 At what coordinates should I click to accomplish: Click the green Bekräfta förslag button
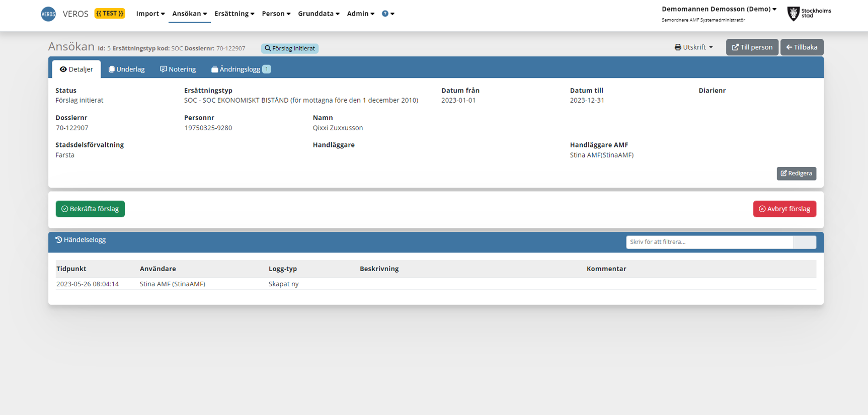click(90, 209)
